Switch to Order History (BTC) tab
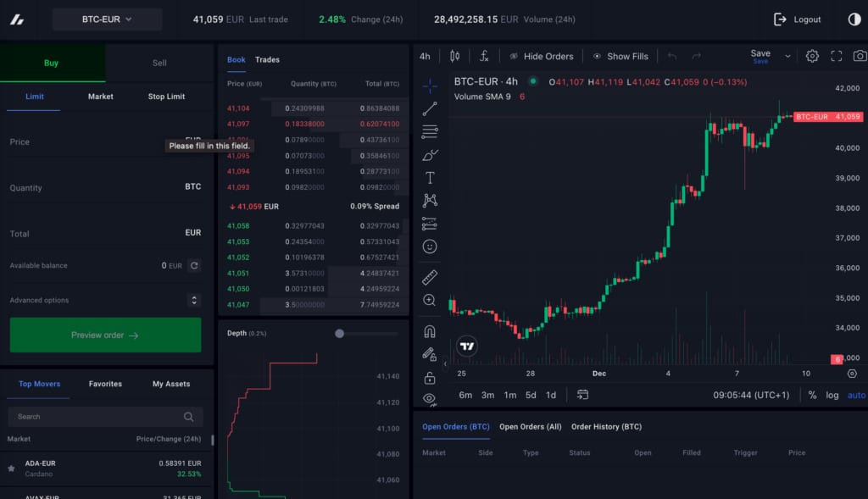Viewport: 868px width, 499px height. pos(606,426)
